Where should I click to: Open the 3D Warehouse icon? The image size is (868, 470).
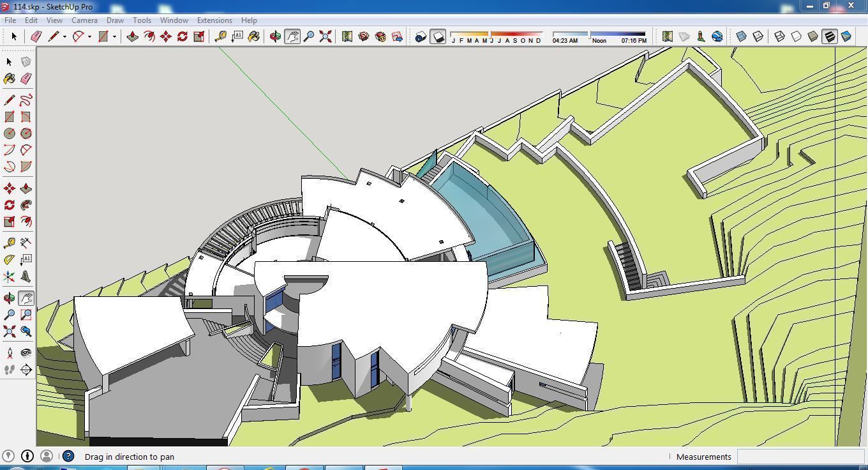[x=364, y=36]
